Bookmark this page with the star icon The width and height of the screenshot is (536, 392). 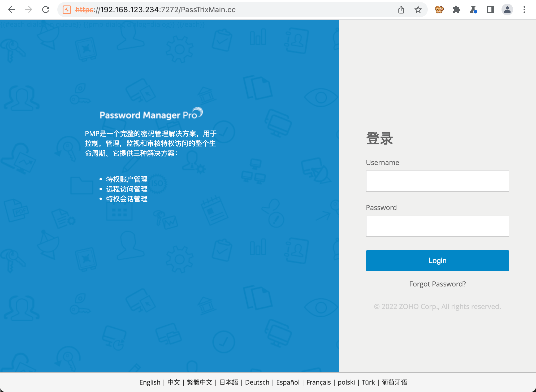[418, 10]
